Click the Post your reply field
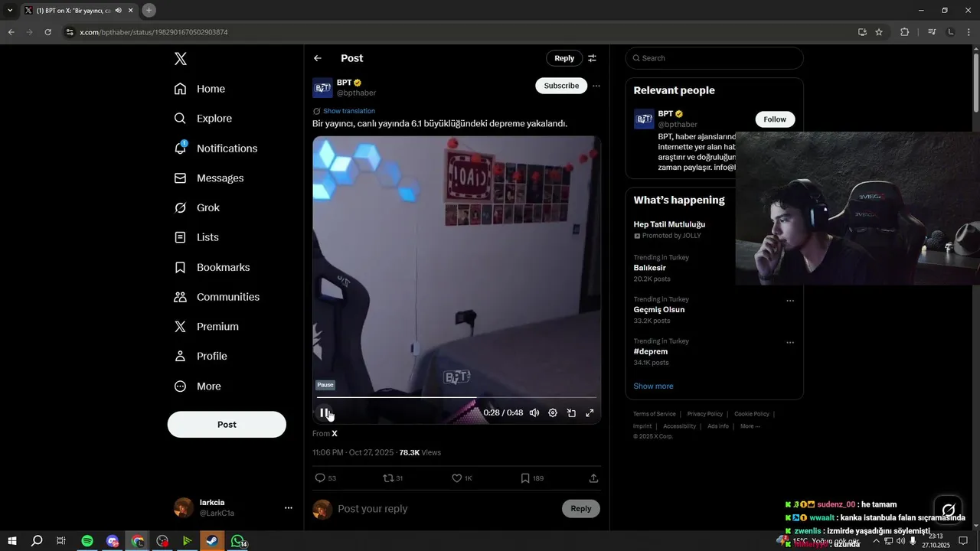The width and height of the screenshot is (980, 551). coord(445,509)
